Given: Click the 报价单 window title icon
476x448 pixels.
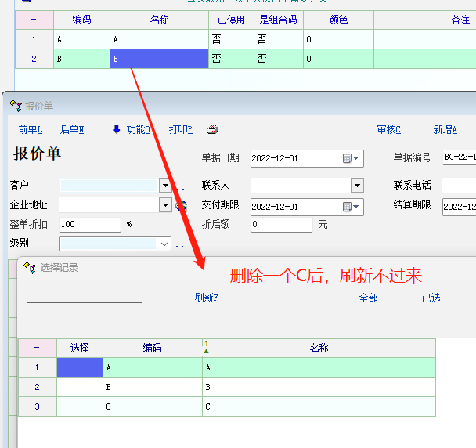Looking at the screenshot, I should pos(15,106).
